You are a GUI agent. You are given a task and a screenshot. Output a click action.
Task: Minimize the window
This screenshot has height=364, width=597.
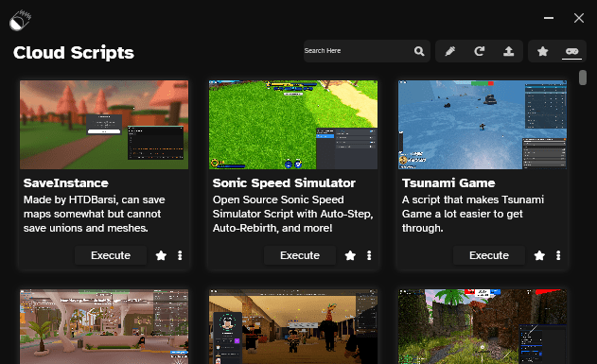(549, 18)
